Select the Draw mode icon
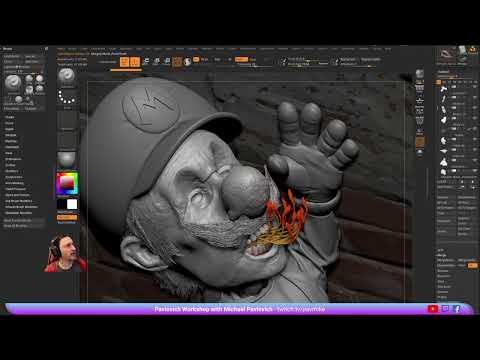The image size is (480, 360). [x=135, y=62]
